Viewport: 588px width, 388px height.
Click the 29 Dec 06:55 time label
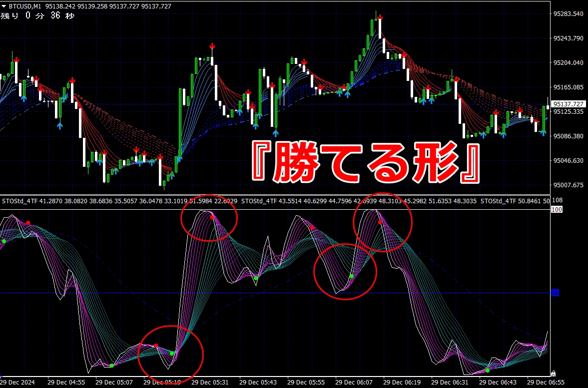[546, 383]
